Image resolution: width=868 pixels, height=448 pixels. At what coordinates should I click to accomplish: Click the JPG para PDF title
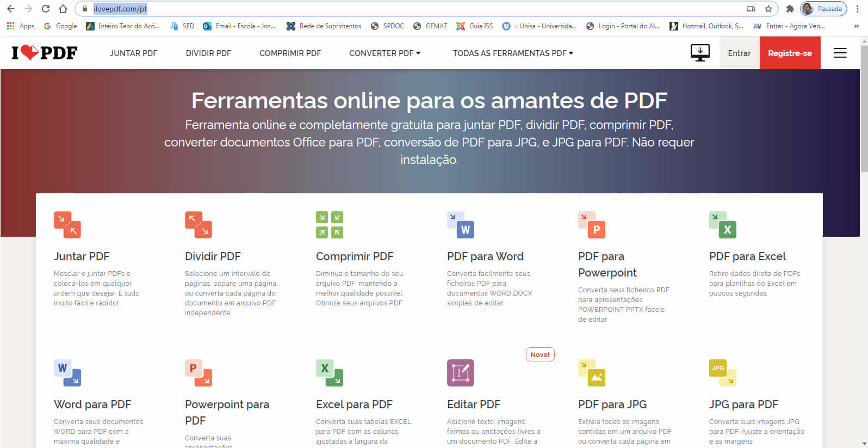click(743, 404)
